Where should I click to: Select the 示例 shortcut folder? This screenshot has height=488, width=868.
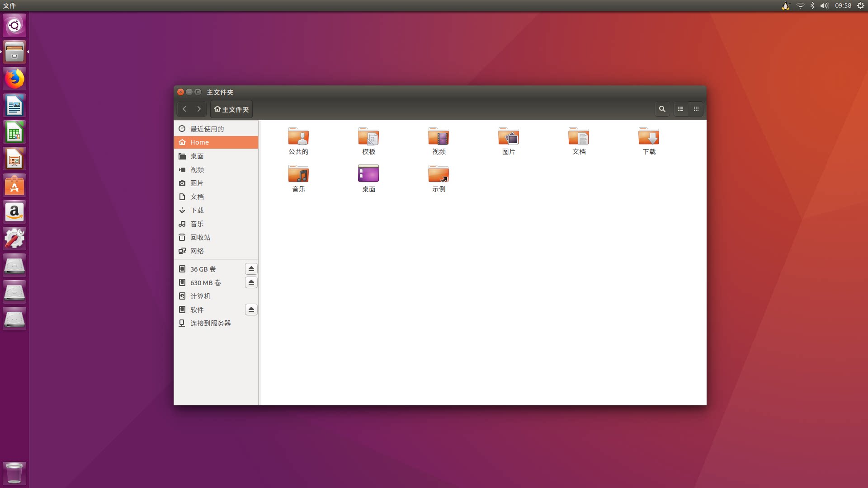click(x=439, y=174)
